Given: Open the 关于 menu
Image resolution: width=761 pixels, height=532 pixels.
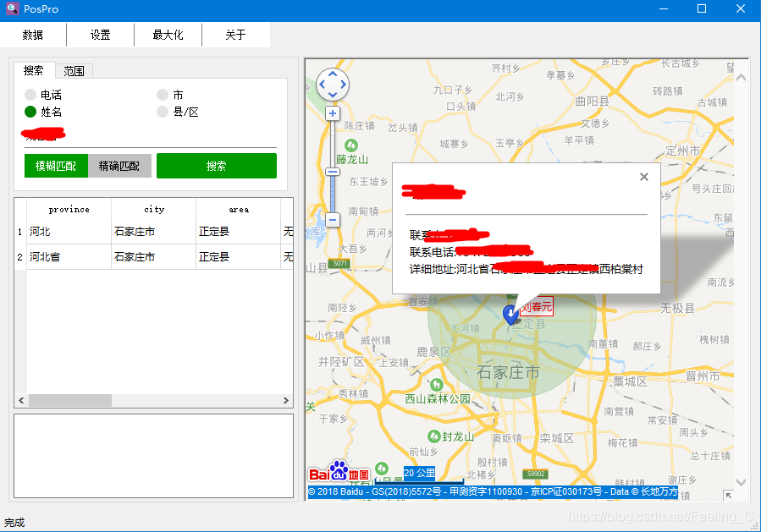Looking at the screenshot, I should click(x=236, y=35).
